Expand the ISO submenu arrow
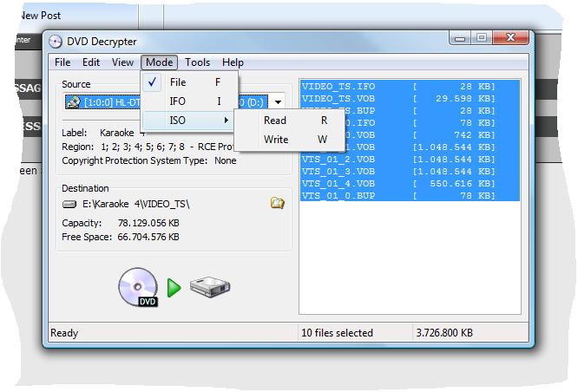 227,120
